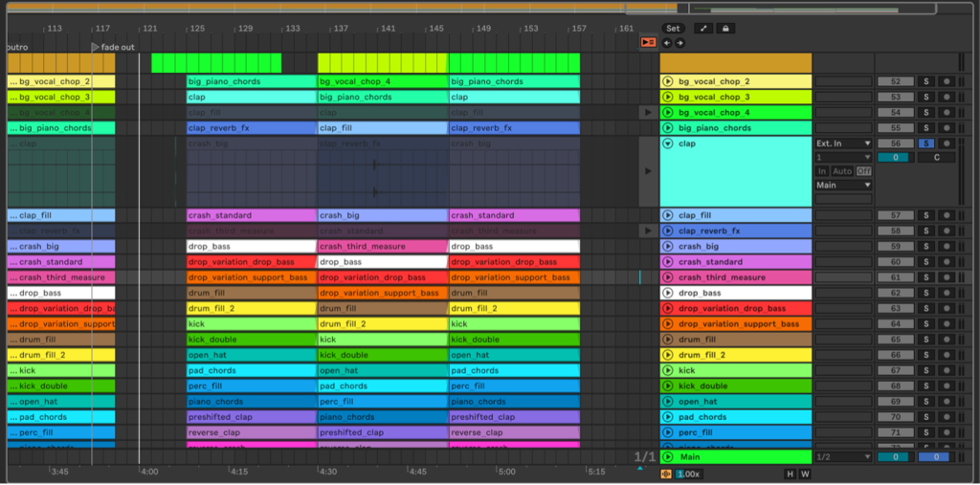
Task: Arm the kick track record button
Action: [x=947, y=370]
